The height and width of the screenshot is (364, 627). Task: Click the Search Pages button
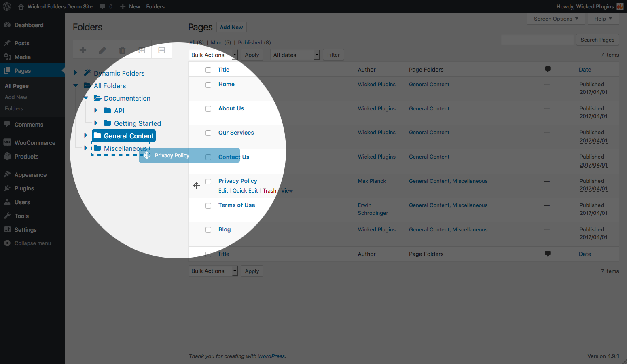(597, 40)
